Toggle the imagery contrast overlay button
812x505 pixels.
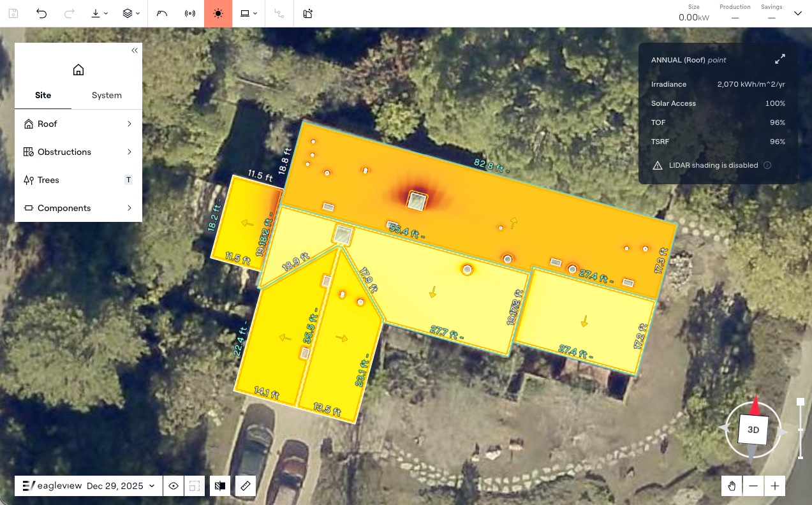tap(220, 486)
